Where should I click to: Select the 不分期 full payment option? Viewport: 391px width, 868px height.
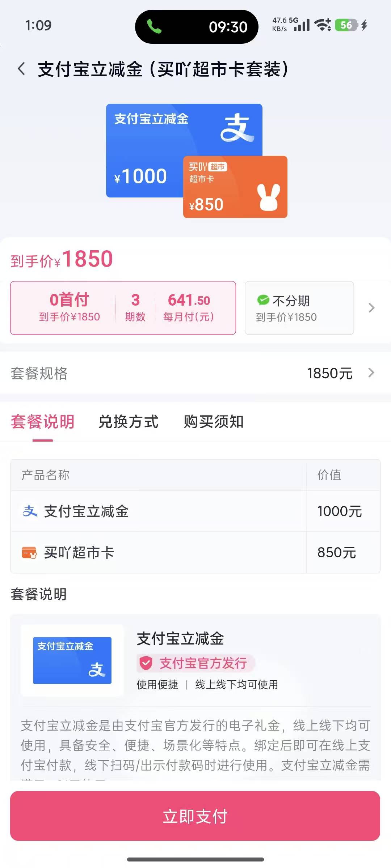pos(299,308)
